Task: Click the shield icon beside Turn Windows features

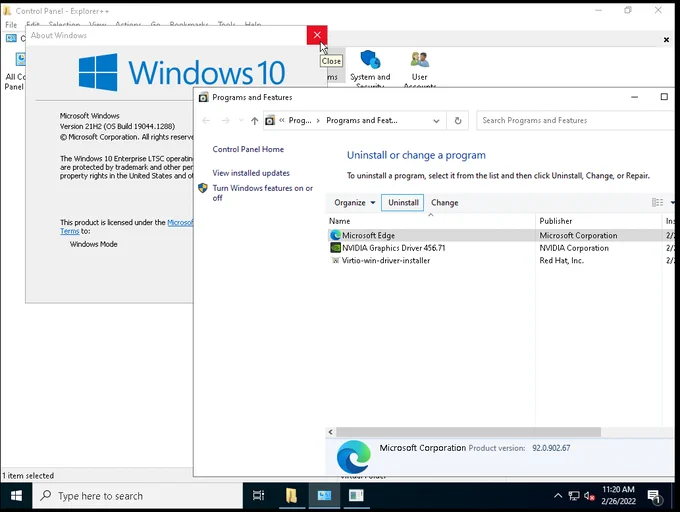Action: click(203, 188)
